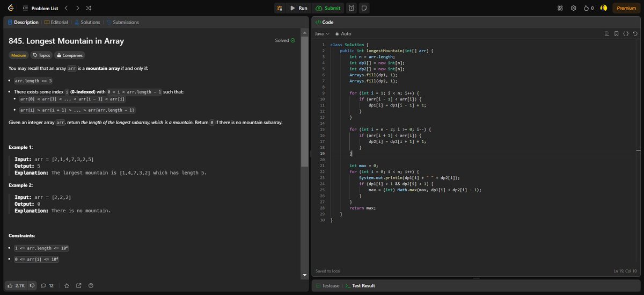Star the problem as favorite
This screenshot has height=295, width=644.
tap(67, 285)
